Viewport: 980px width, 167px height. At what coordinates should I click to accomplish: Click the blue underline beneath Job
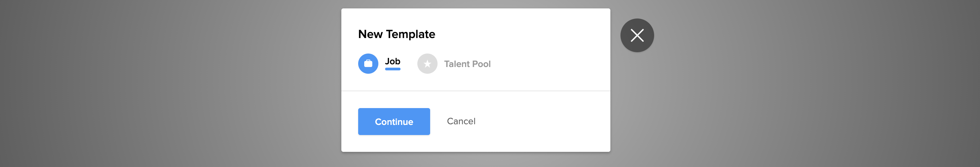(x=392, y=69)
